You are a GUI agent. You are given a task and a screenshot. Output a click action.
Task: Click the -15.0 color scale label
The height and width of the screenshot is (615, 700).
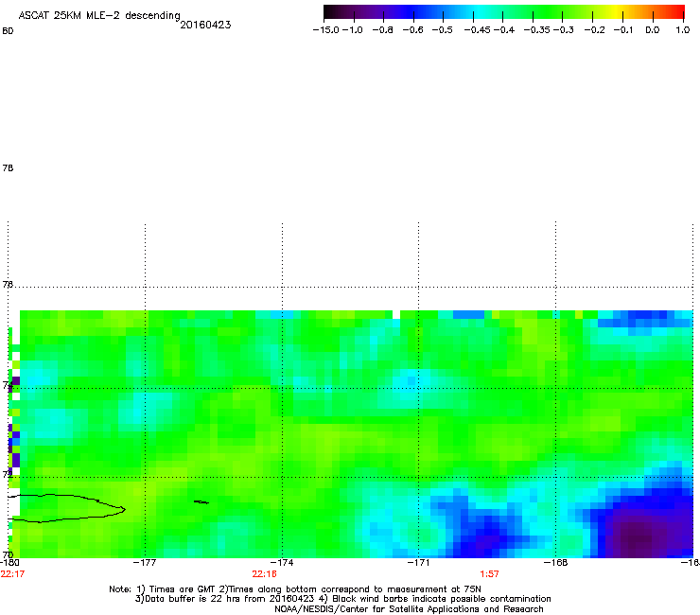[x=326, y=30]
